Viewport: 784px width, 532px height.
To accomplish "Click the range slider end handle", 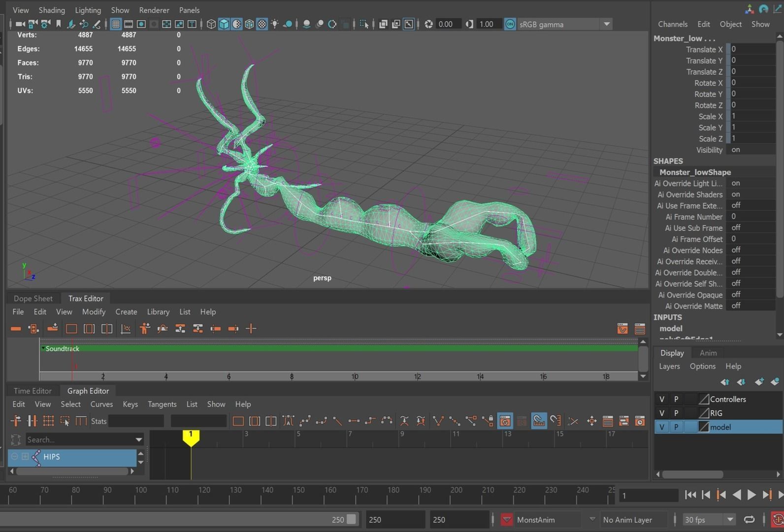I will coord(351,519).
